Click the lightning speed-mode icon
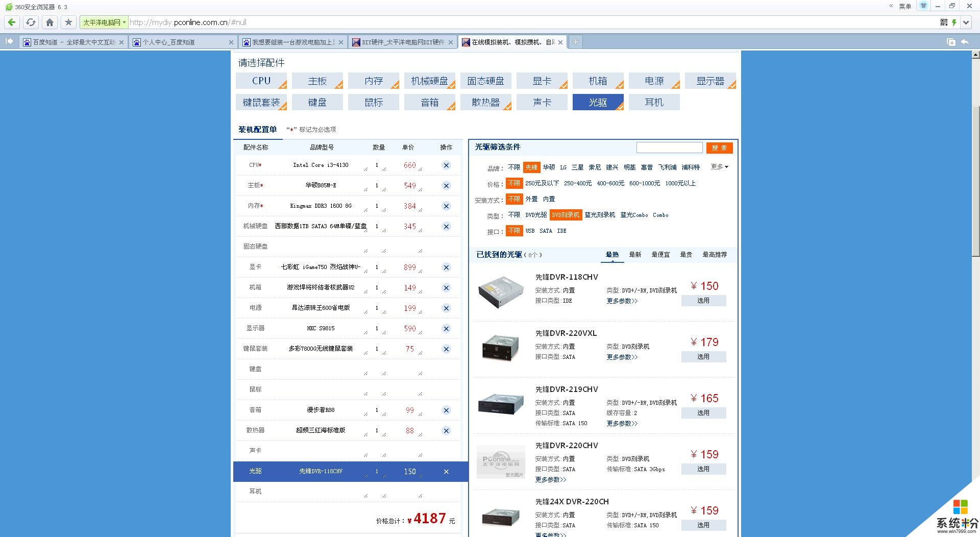The image size is (980, 537). click(x=954, y=22)
